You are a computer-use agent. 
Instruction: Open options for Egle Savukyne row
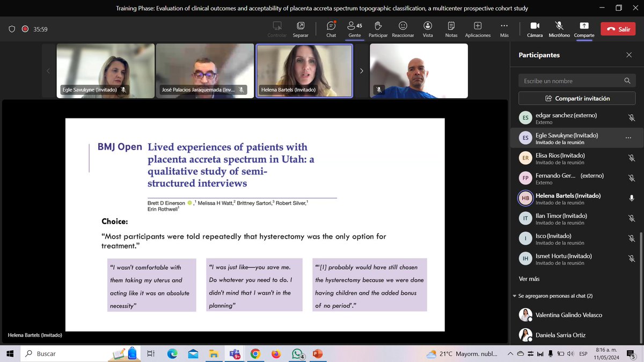(628, 138)
